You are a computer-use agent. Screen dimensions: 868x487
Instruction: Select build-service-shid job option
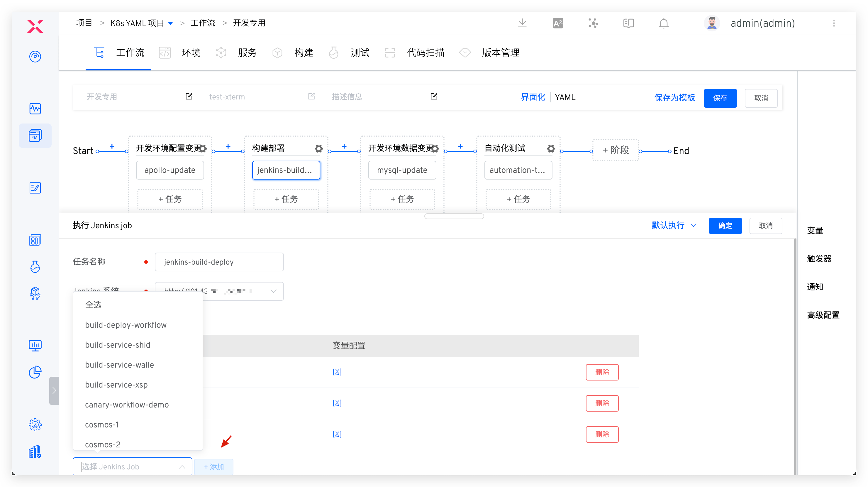(118, 344)
